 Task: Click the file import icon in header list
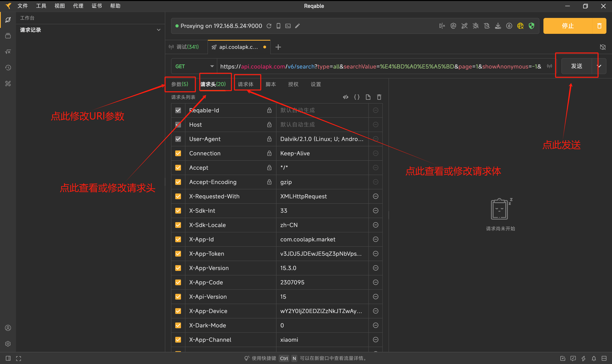[x=368, y=97]
